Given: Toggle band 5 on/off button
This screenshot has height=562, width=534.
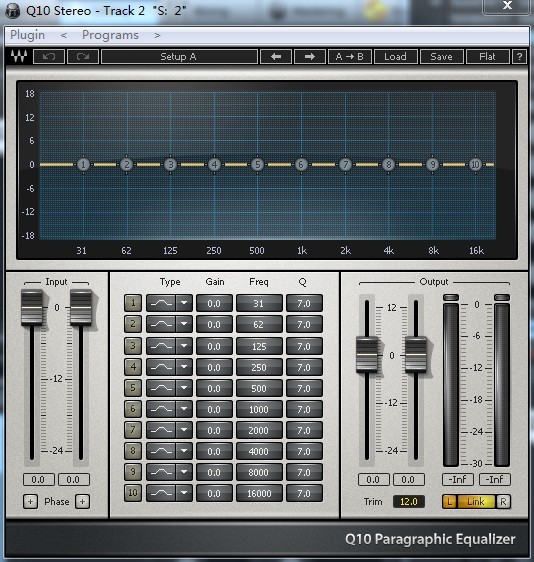Looking at the screenshot, I should [x=133, y=388].
